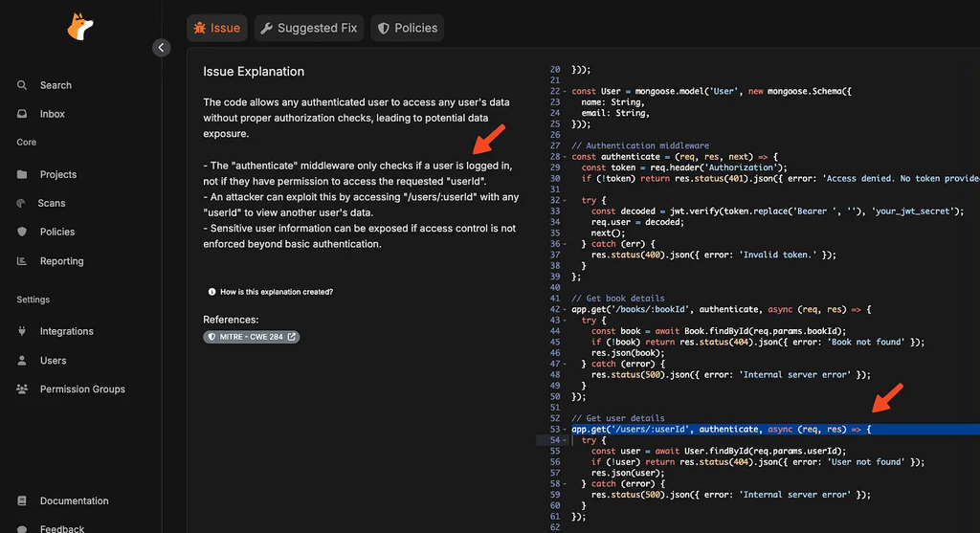
Task: Click the Scans icon in the sidebar
Action: point(21,203)
